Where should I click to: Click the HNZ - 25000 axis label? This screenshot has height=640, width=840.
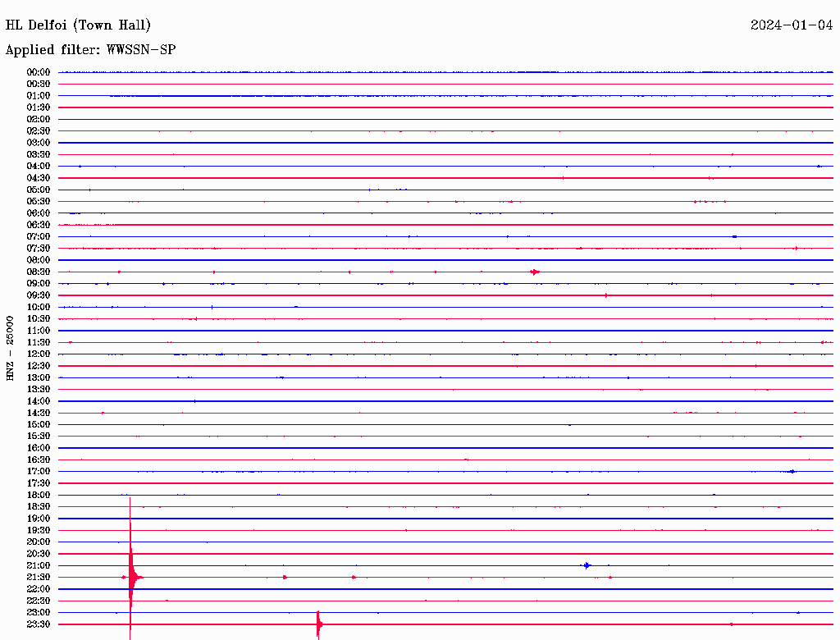10,348
